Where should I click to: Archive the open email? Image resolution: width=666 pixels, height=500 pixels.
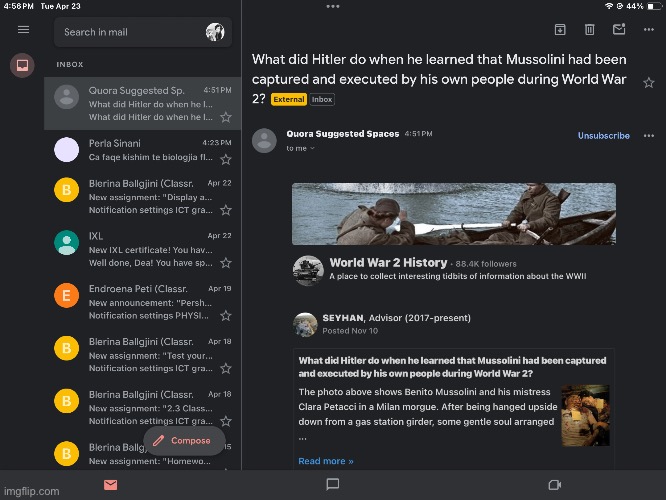[x=560, y=29]
